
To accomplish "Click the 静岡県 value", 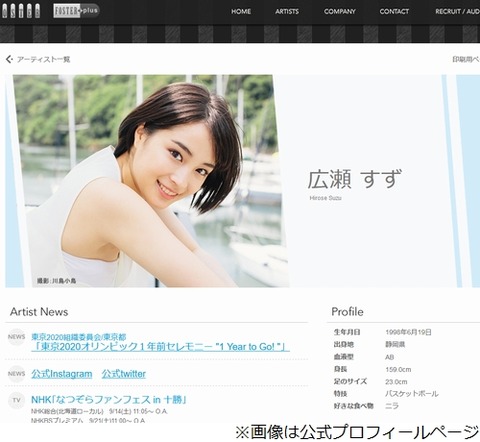I will click(x=395, y=345).
